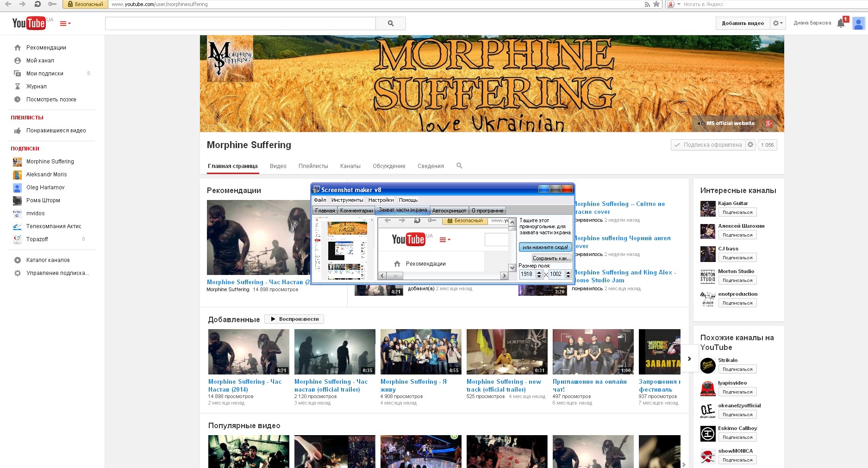Open the enotproduction channel avatar
The height and width of the screenshot is (468, 868).
point(708,299)
